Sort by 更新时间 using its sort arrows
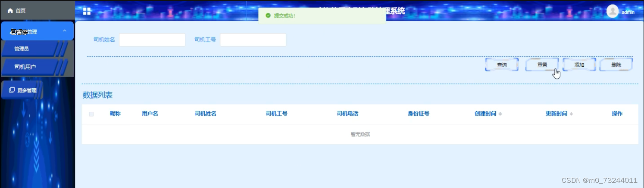 571,114
